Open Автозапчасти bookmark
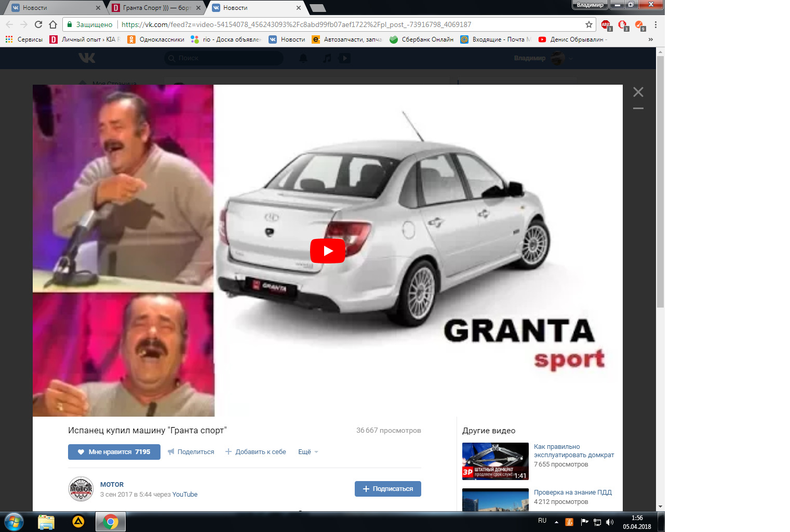The width and height of the screenshot is (790, 532). click(x=347, y=39)
